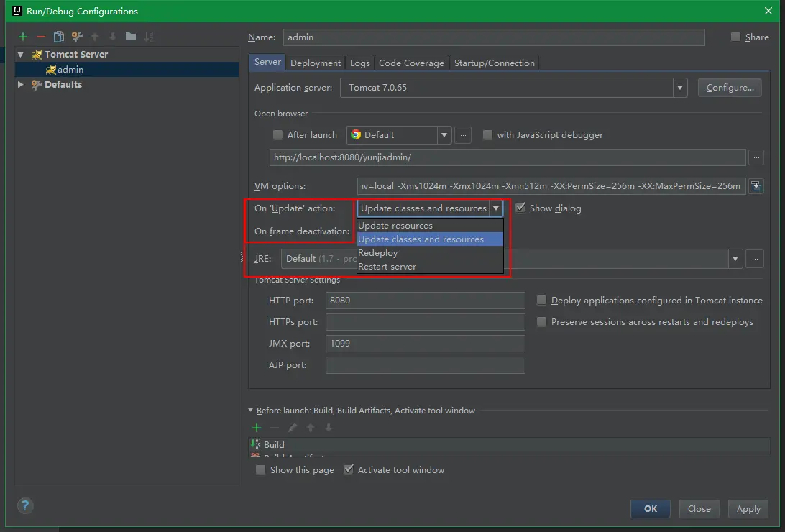Check Deploy applications configured in Tomcat instance
The width and height of the screenshot is (785, 532).
tap(541, 300)
